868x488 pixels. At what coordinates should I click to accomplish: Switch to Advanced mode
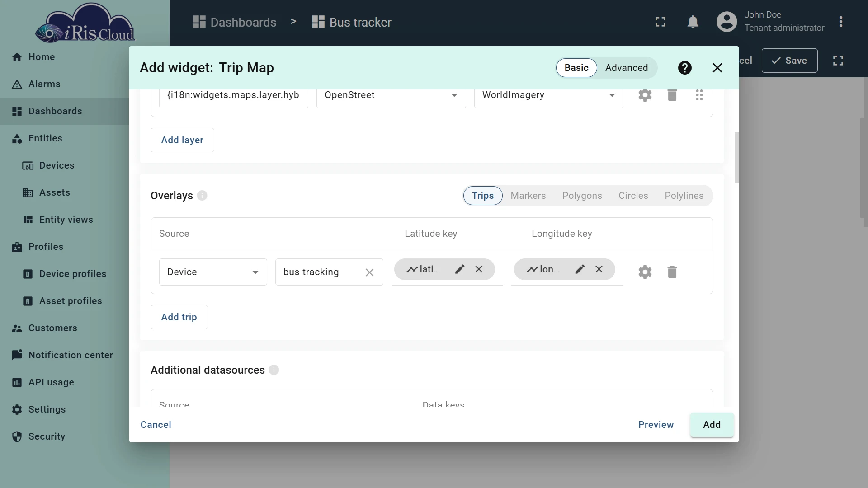(627, 68)
